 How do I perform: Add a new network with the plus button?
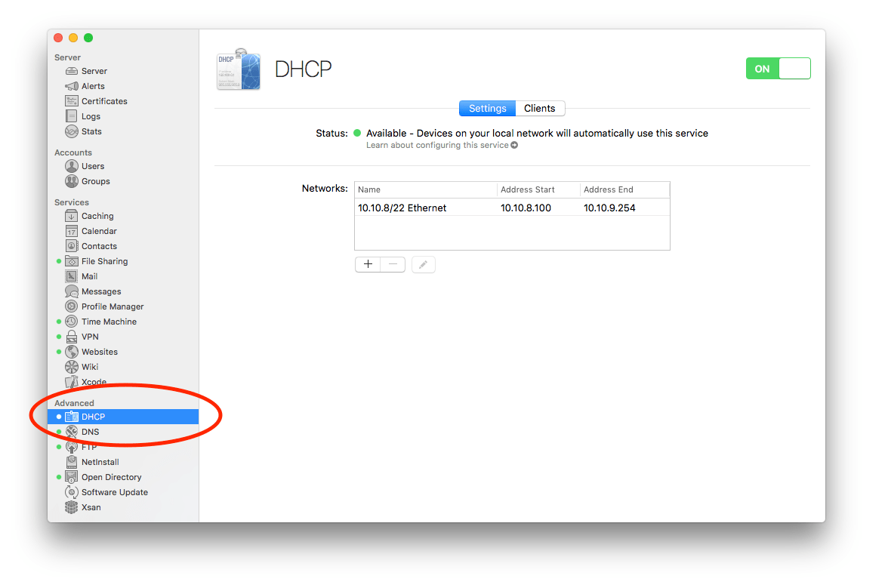(368, 264)
